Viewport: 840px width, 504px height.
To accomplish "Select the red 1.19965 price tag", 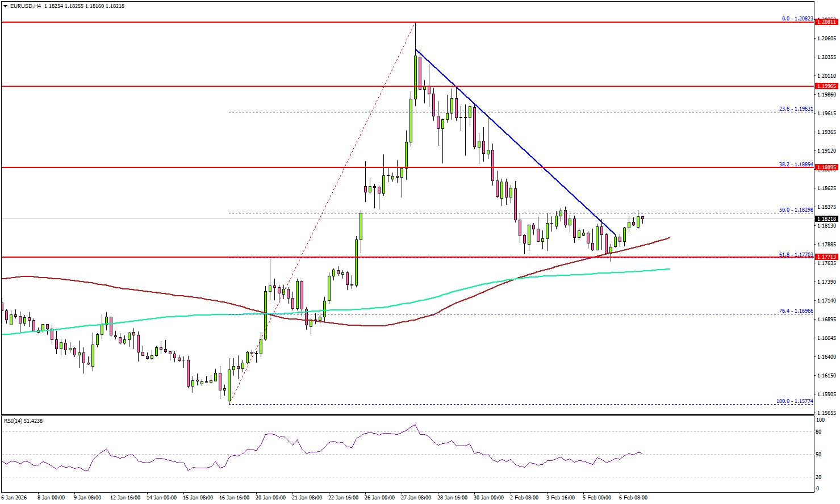I will click(826, 86).
